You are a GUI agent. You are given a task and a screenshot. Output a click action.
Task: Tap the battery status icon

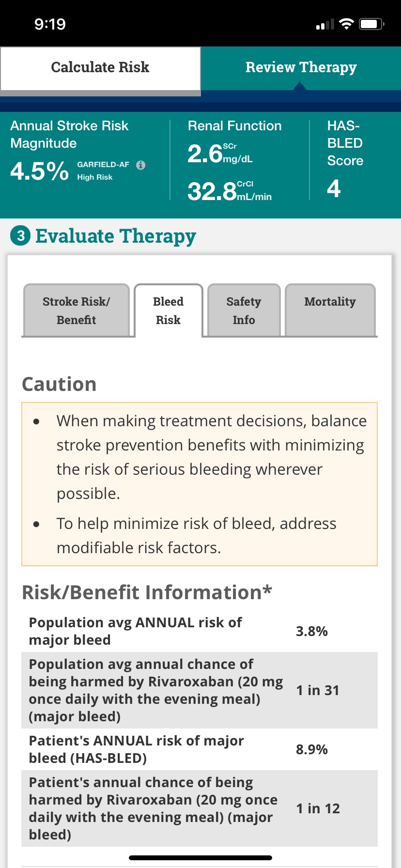[371, 24]
